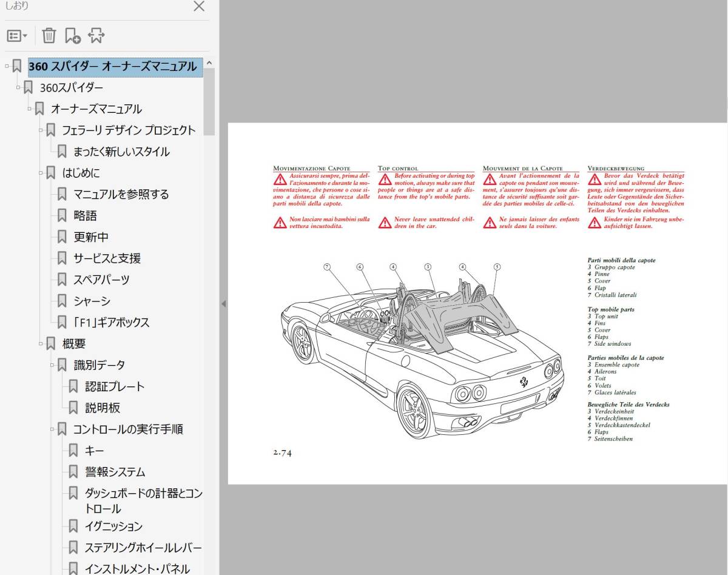Collapse the コントロールの実行手順 node
Screen dimensions: 728x575
point(53,429)
